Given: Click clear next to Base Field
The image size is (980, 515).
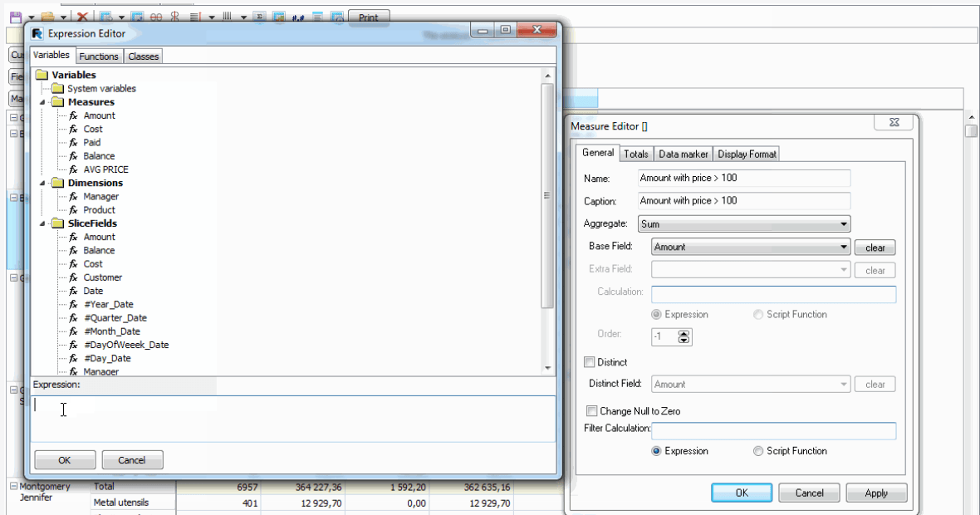Looking at the screenshot, I should (875, 247).
